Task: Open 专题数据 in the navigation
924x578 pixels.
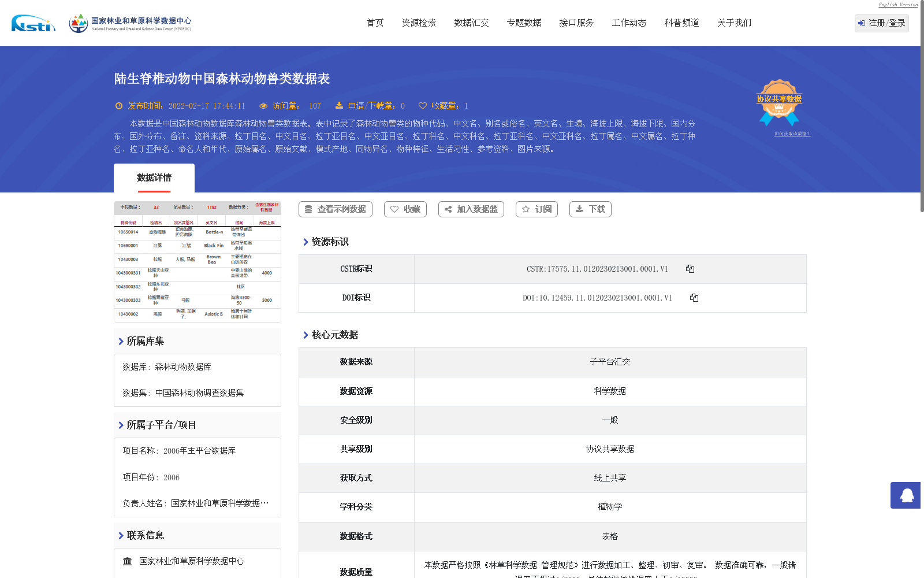Action: coord(524,23)
